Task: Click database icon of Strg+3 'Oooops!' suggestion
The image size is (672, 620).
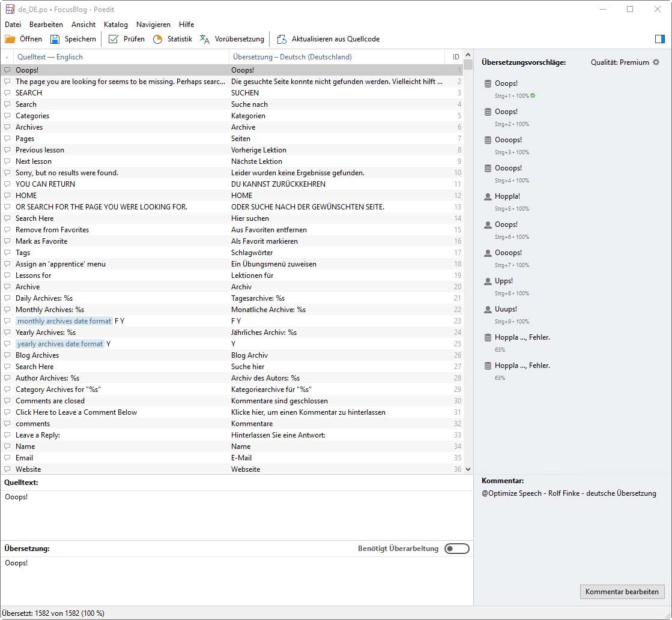Action: [488, 140]
